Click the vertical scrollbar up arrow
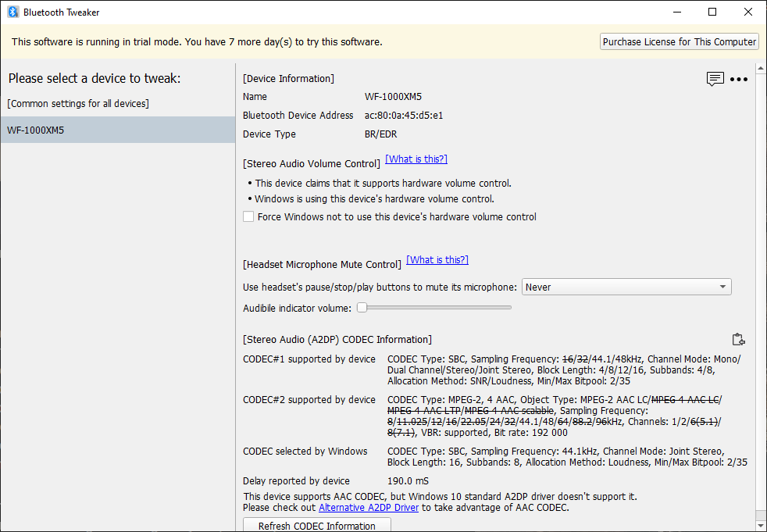767x532 pixels. click(x=761, y=69)
